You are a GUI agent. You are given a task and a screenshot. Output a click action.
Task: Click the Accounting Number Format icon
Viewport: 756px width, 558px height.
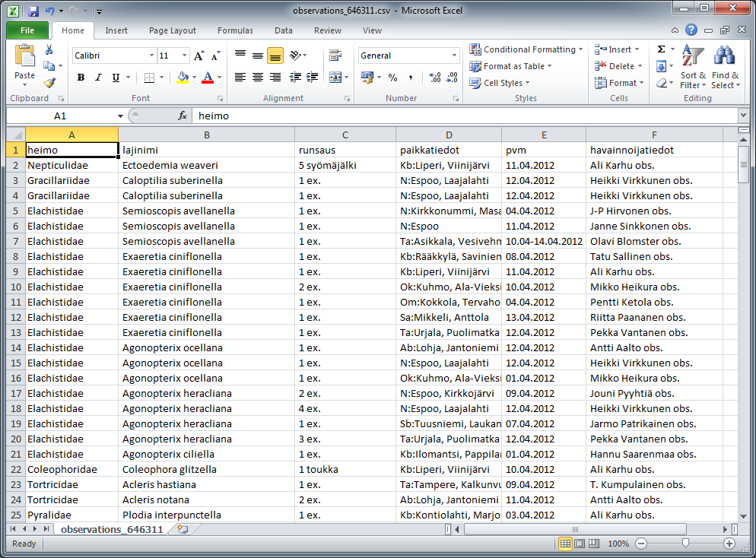[367, 77]
